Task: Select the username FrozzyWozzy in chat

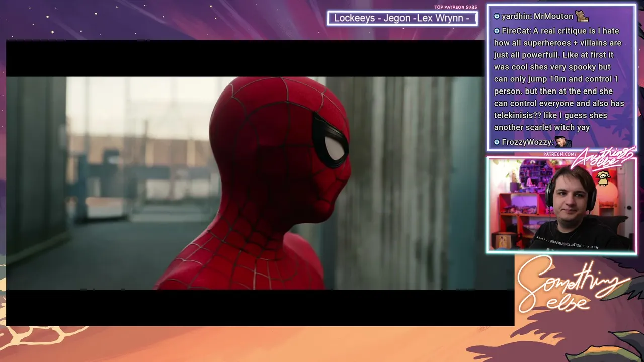Action: (526, 142)
